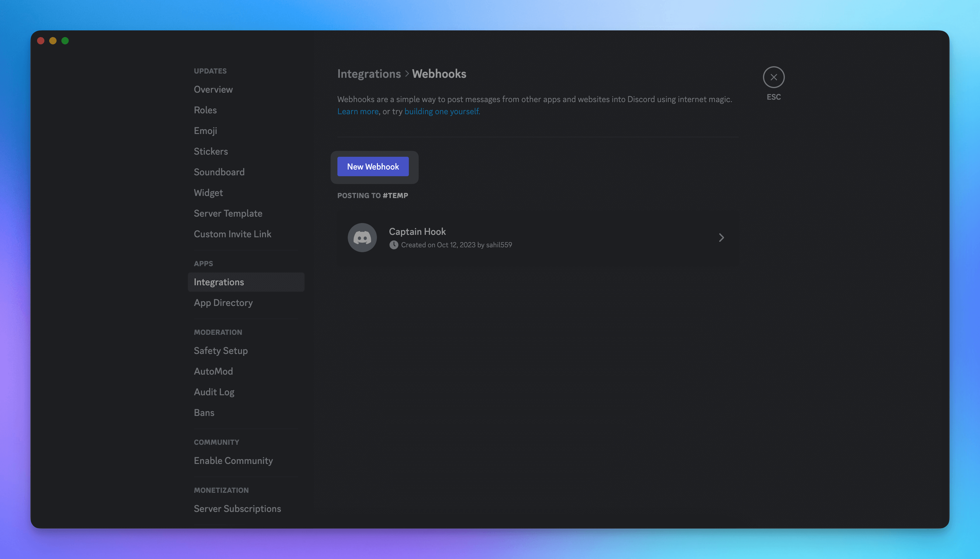Open Custom Invite Link settings

(x=246, y=234)
